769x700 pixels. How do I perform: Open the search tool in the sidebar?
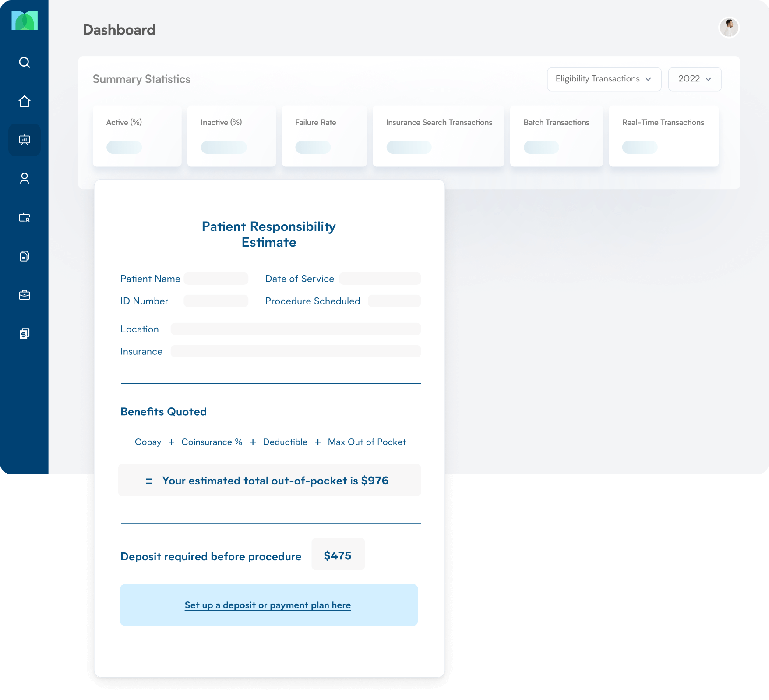25,62
